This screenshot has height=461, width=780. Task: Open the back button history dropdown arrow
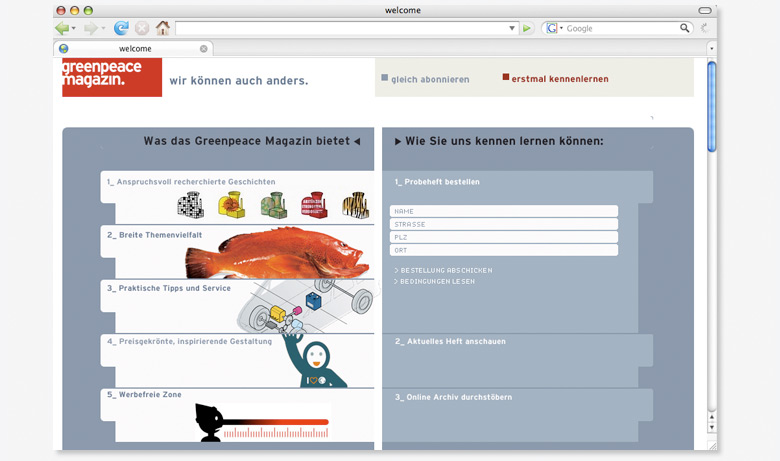[74, 28]
